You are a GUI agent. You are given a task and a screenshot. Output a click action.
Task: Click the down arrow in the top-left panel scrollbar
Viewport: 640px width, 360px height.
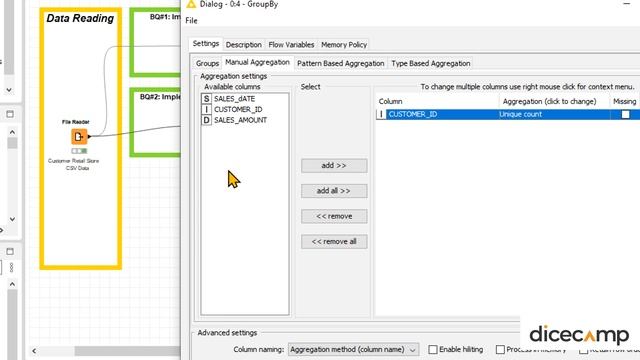pyautogui.click(x=9, y=90)
